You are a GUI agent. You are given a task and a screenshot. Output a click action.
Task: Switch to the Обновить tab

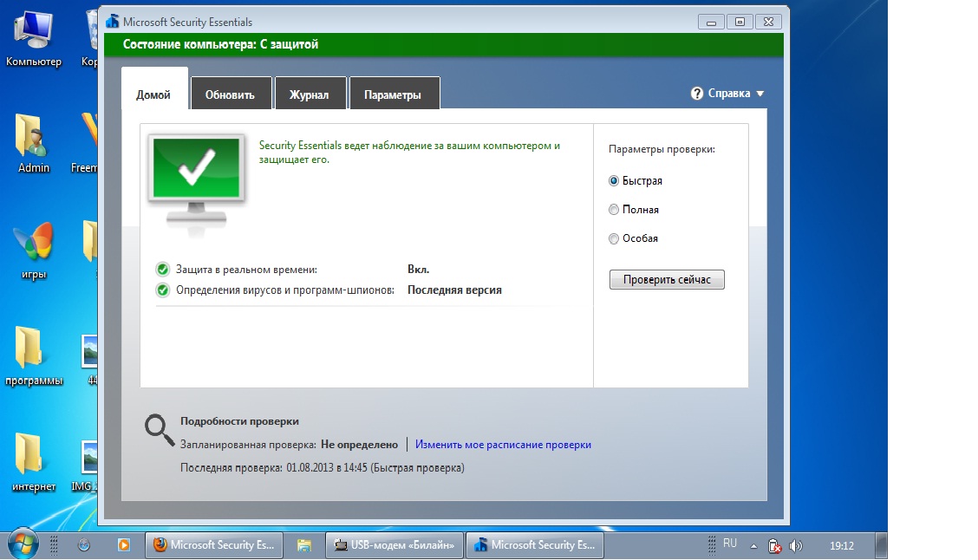coord(230,94)
